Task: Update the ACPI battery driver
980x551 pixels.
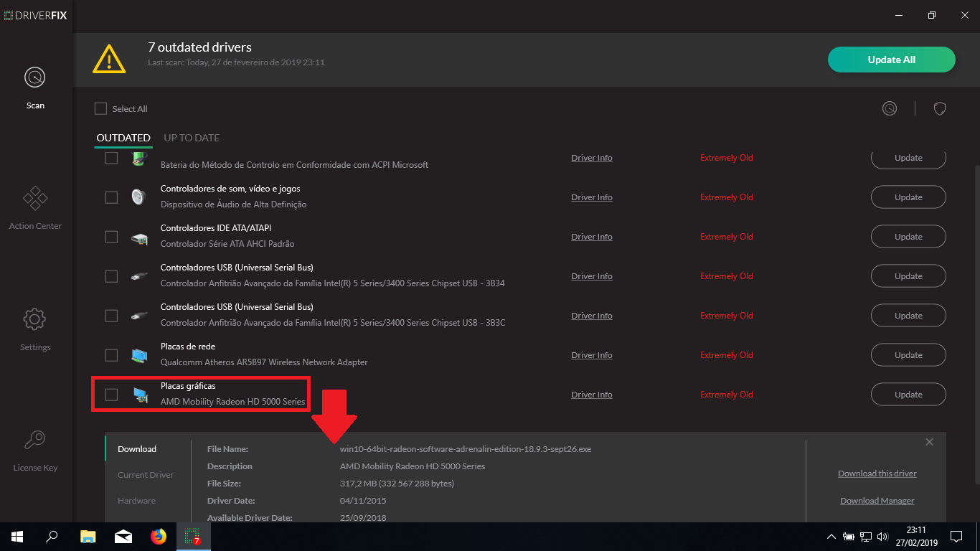Action: point(908,158)
